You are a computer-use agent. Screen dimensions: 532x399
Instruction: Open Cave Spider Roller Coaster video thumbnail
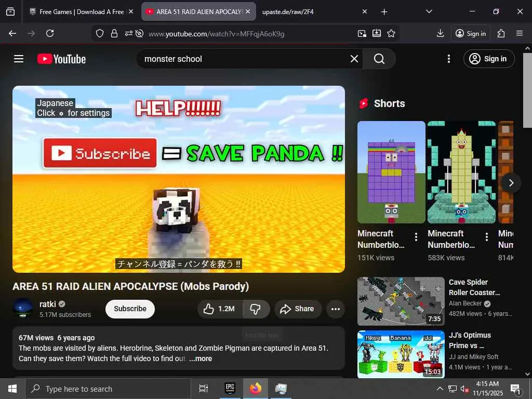click(401, 301)
